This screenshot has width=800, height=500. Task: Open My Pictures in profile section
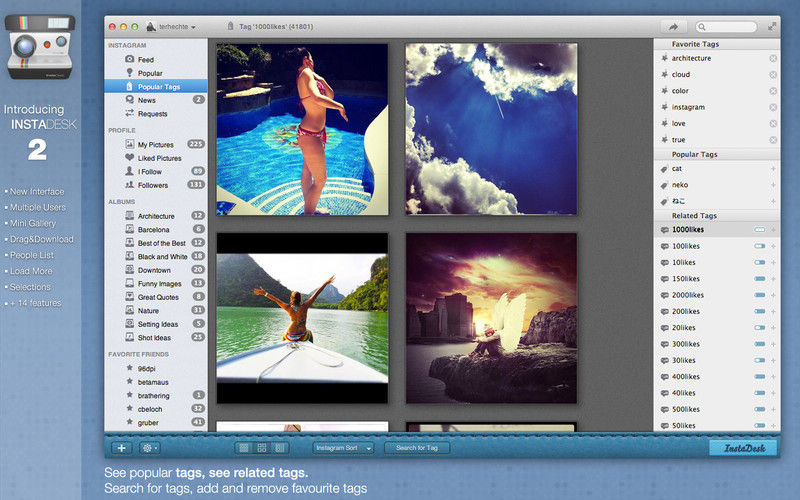click(x=156, y=144)
